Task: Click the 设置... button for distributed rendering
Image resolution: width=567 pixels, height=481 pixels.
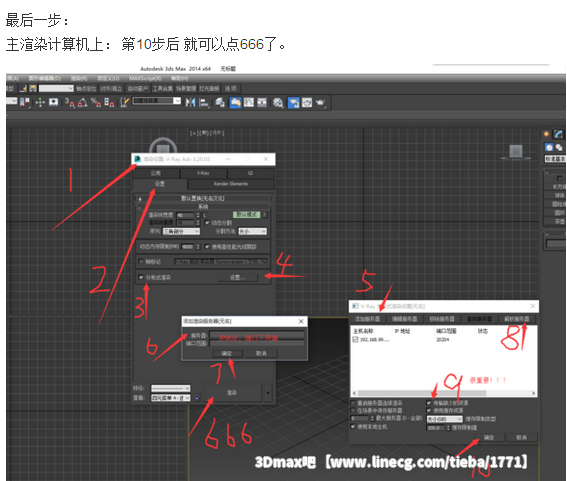Action: 237,278
